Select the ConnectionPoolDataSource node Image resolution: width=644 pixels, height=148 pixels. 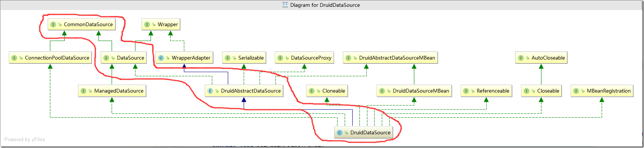pos(50,58)
